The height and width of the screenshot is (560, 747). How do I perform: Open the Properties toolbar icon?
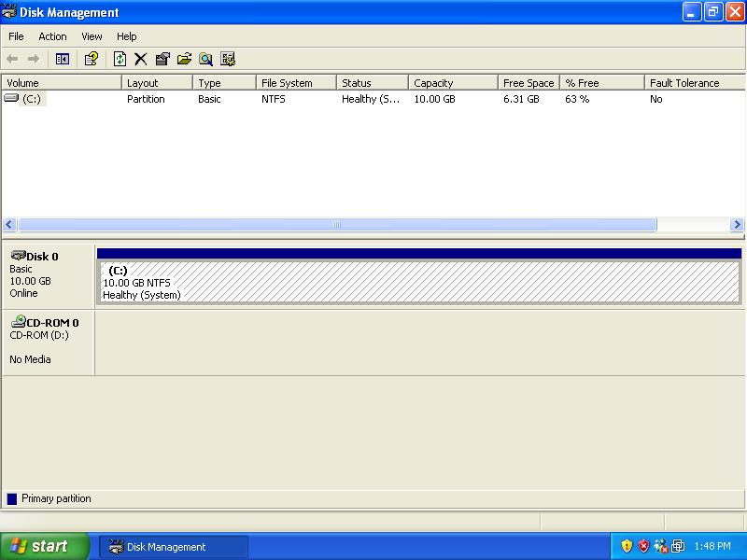[162, 59]
